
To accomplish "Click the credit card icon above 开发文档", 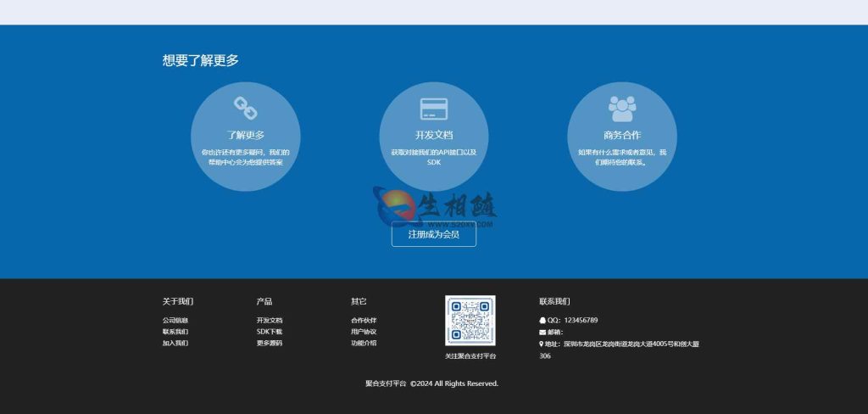I will coord(433,109).
